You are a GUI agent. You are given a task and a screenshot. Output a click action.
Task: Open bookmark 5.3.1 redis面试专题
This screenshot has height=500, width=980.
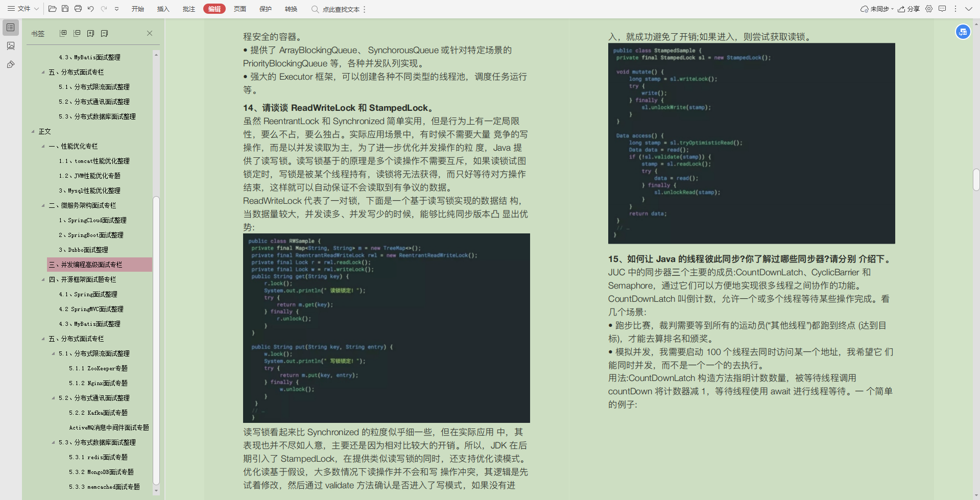(x=98, y=457)
